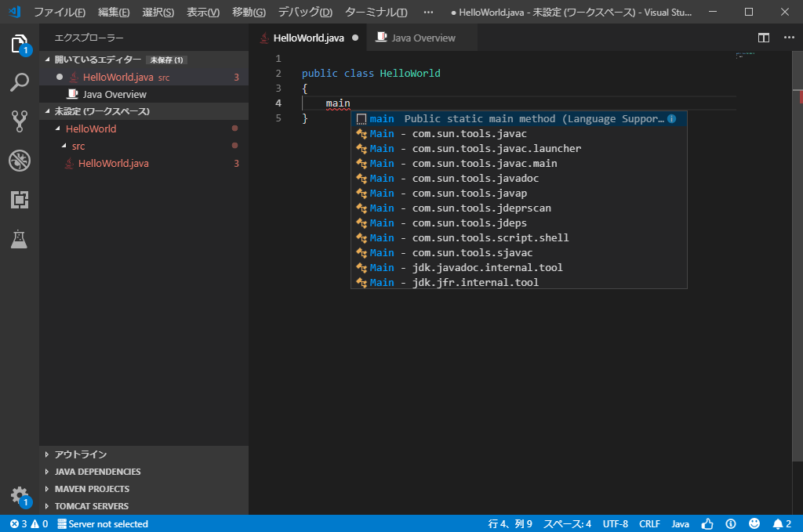Image resolution: width=803 pixels, height=532 pixels.
Task: Open the Debug view icon
Action: (20, 161)
